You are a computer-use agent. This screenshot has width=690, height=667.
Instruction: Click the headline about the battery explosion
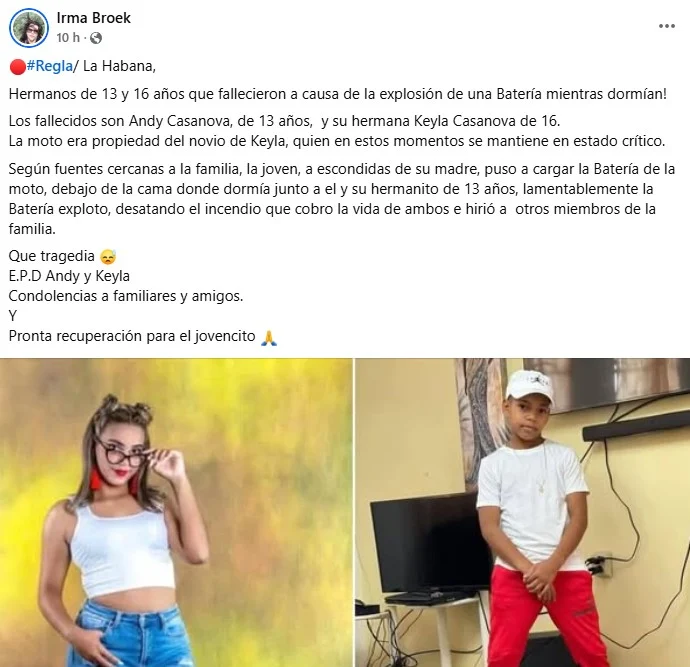click(338, 94)
